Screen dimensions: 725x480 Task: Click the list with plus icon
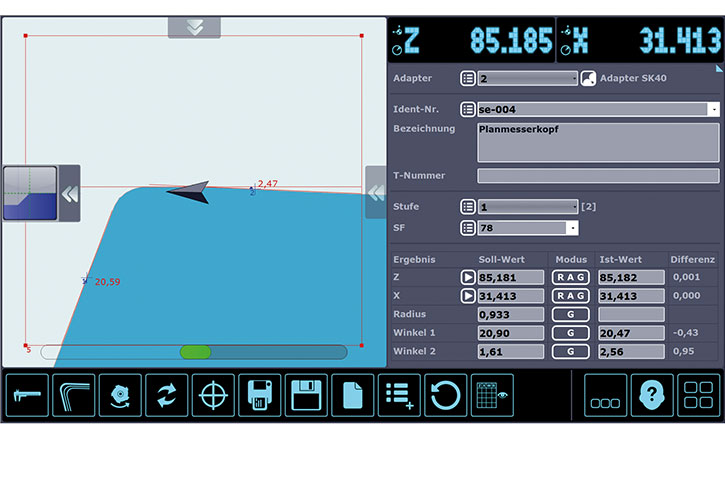399,395
